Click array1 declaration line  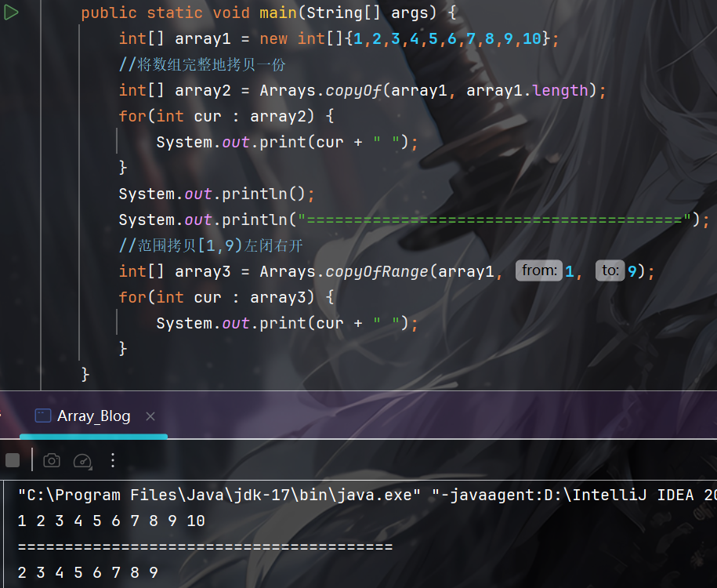(x=339, y=39)
